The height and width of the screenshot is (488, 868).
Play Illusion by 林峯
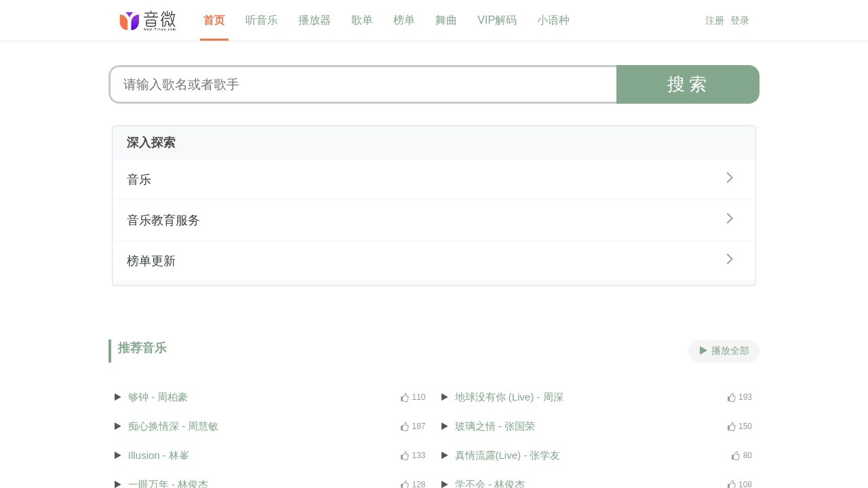pyautogui.click(x=118, y=455)
